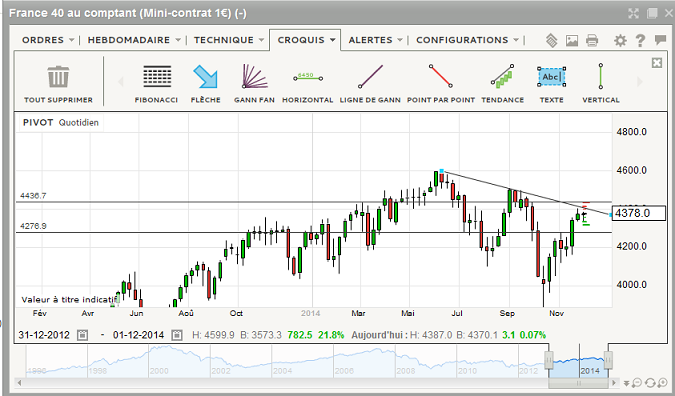
Task: Click the blue trendline start handle
Action: coord(441,171)
